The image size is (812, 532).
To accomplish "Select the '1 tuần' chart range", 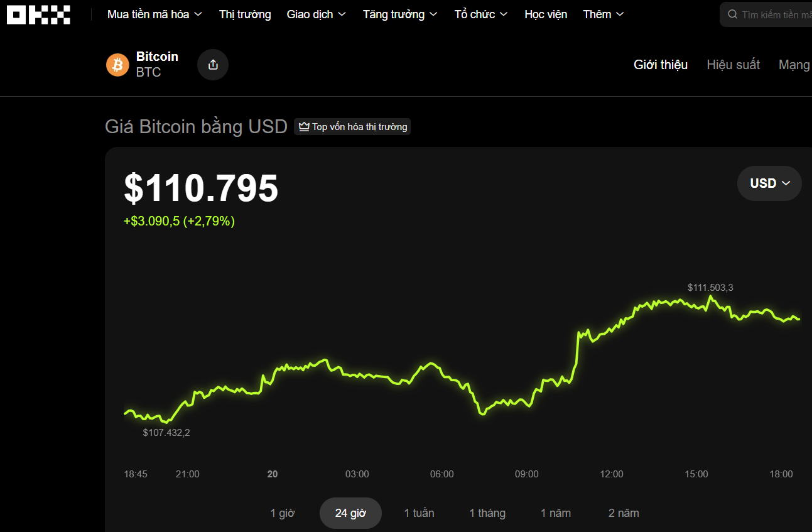I will (x=418, y=513).
